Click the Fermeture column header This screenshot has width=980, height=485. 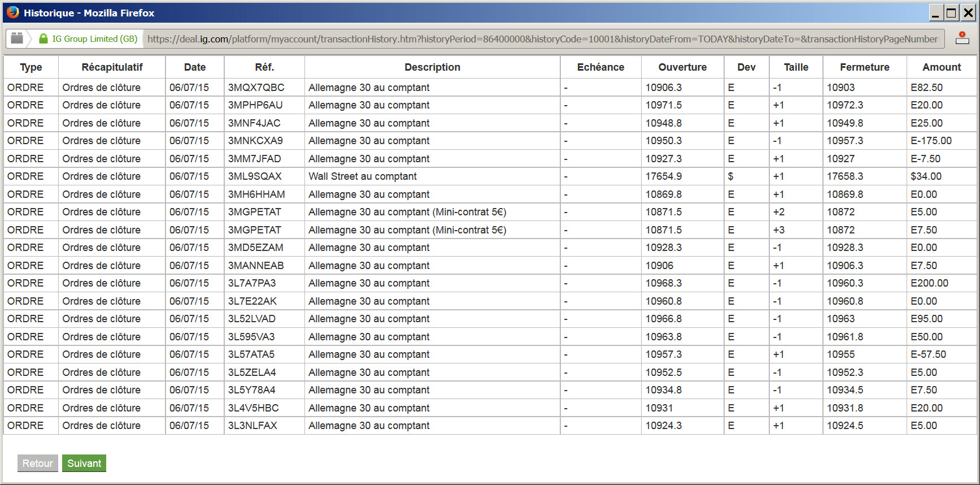865,67
